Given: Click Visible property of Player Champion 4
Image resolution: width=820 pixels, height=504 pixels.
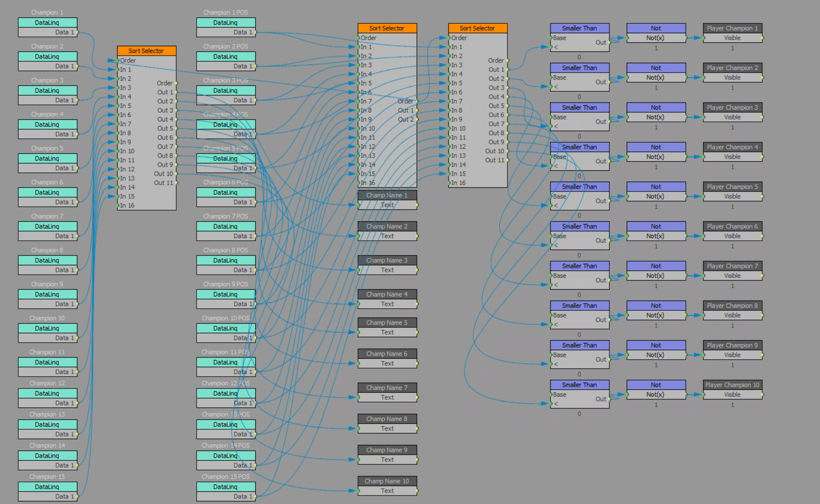Looking at the screenshot, I should click(x=732, y=157).
